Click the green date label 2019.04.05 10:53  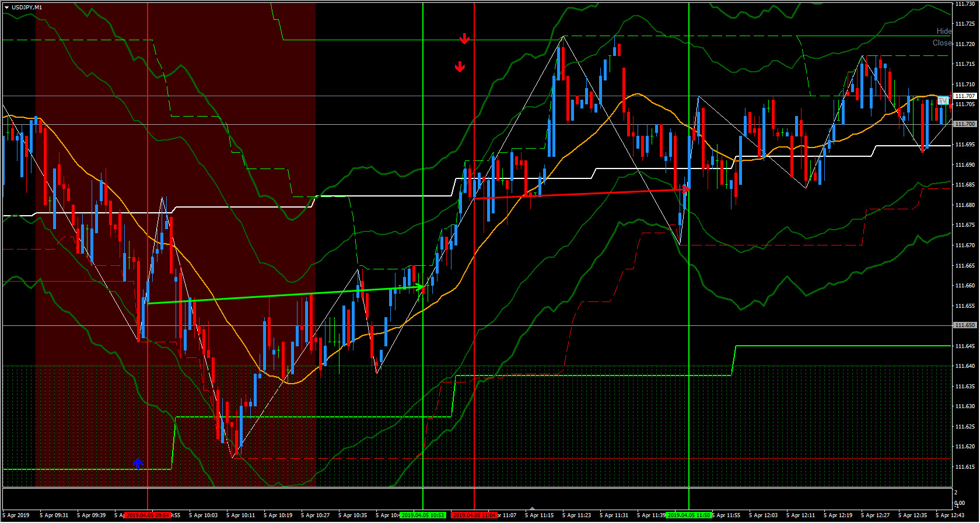[423, 515]
